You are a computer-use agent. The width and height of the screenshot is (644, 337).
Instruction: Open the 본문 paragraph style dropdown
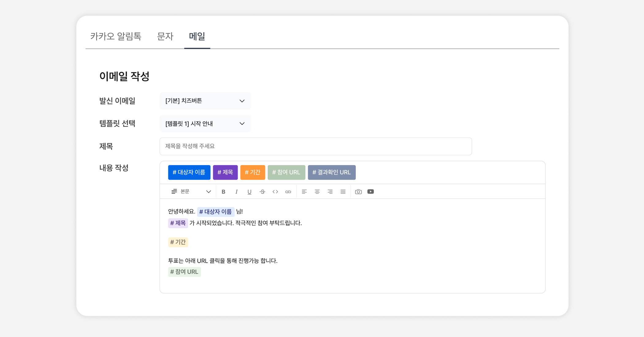[191, 192]
